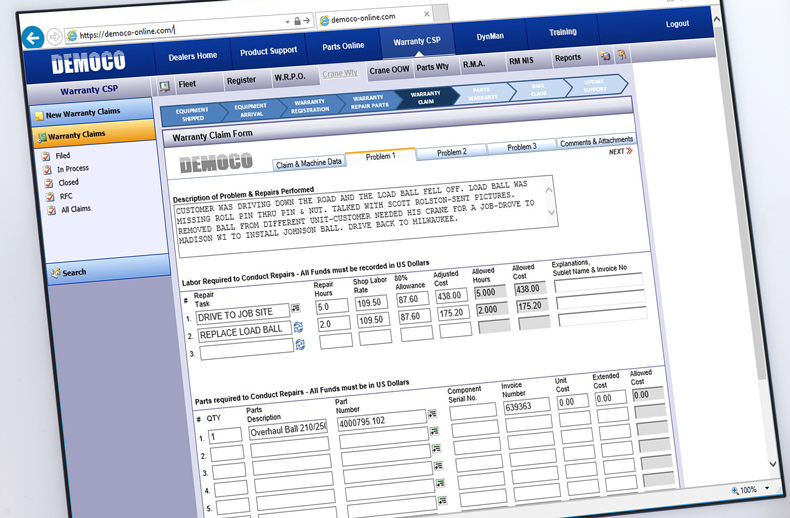Click the NEXT button with red arrows
Screen dimensions: 790x518
pos(621,152)
